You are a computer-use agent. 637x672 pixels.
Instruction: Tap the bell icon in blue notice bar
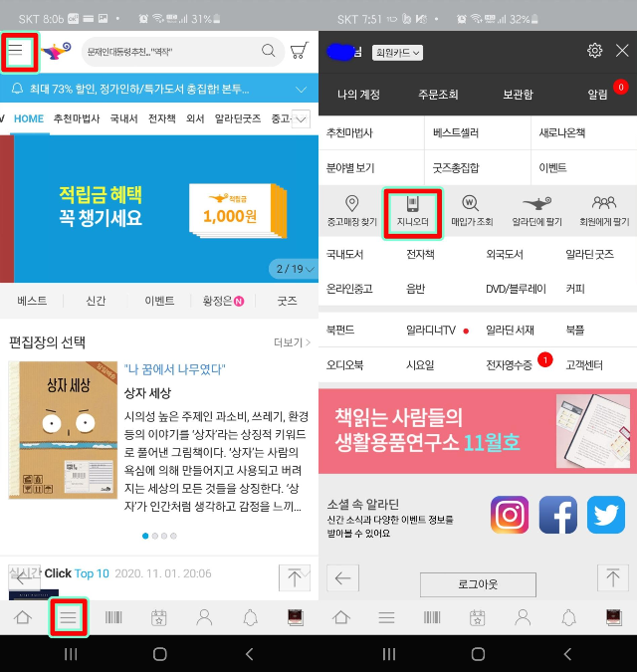(x=17, y=89)
